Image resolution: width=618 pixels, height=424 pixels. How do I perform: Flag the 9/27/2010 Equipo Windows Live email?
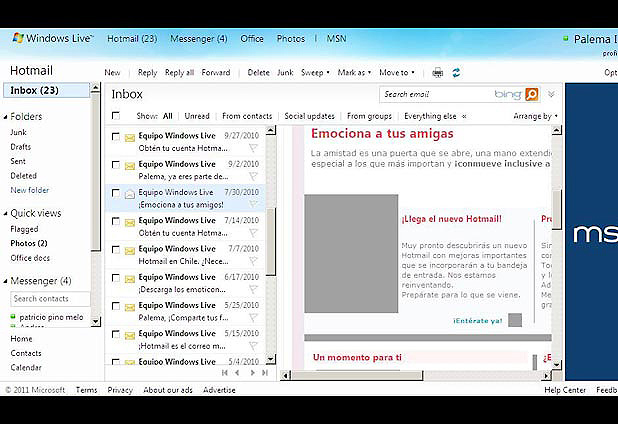(253, 148)
